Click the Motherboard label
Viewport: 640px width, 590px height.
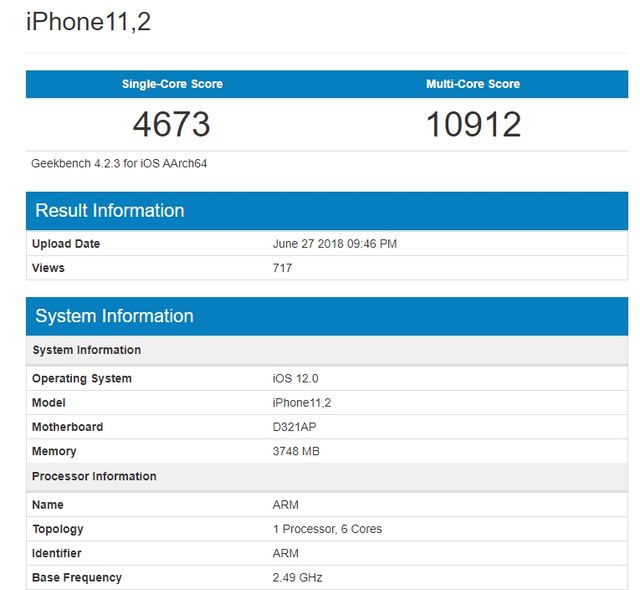[x=68, y=427]
